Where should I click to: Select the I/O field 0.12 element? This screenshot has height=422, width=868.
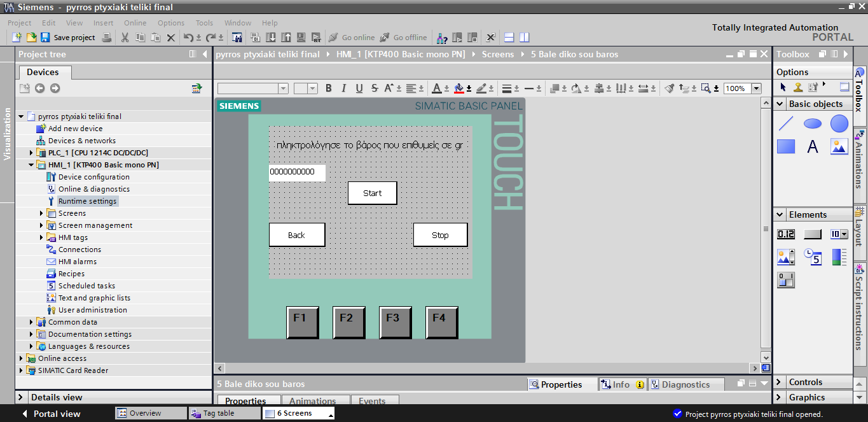tap(786, 234)
